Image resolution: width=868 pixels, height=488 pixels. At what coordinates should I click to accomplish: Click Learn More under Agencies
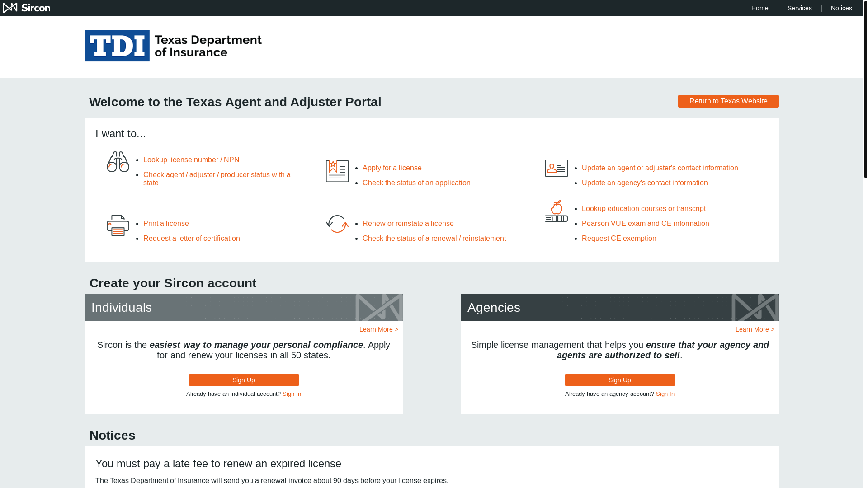tap(755, 329)
